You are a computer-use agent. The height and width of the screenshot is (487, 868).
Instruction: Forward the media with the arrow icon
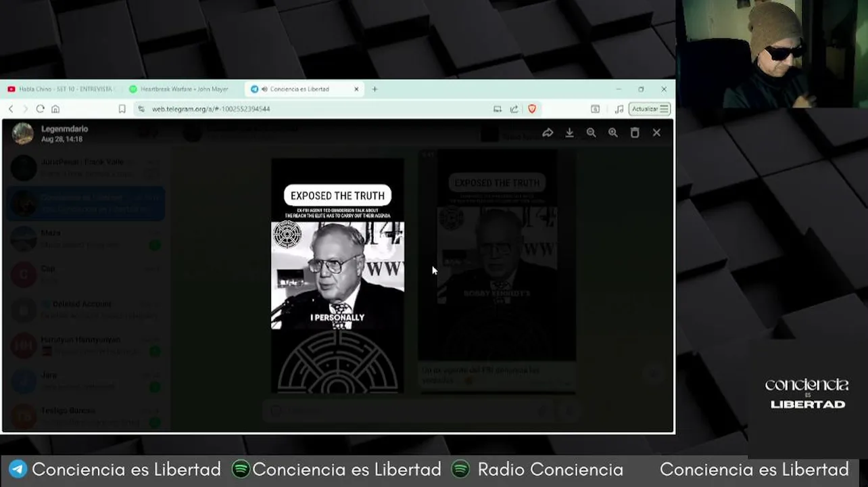[548, 133]
